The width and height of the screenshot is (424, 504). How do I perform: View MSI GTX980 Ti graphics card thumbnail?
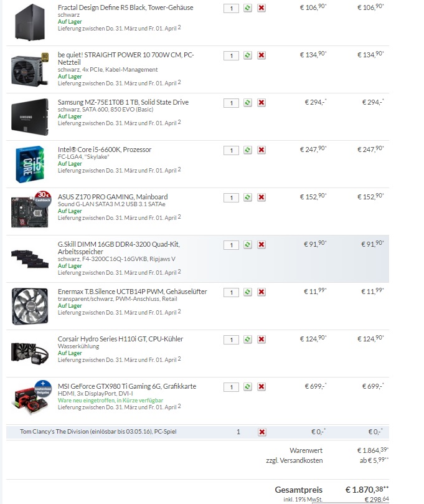31,398
